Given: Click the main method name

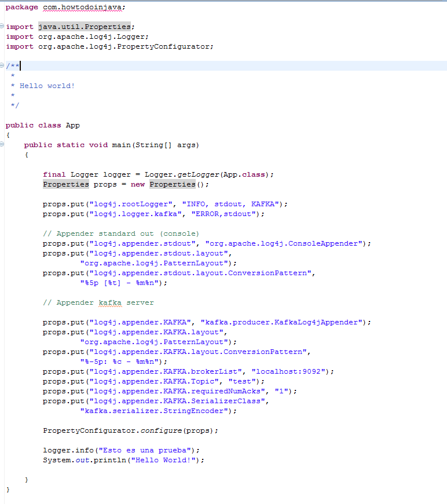Looking at the screenshot, I should [x=120, y=145].
